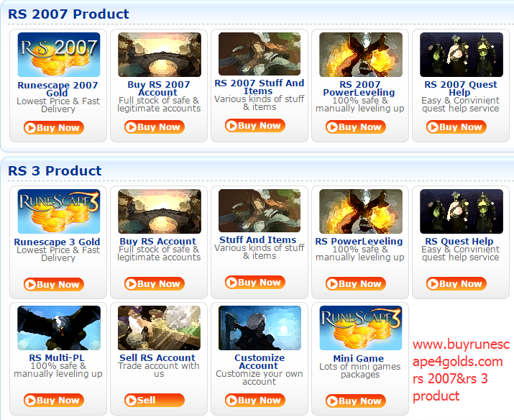Open the Buy RS Account title link
Screen dimensions: 514x420
157,242
